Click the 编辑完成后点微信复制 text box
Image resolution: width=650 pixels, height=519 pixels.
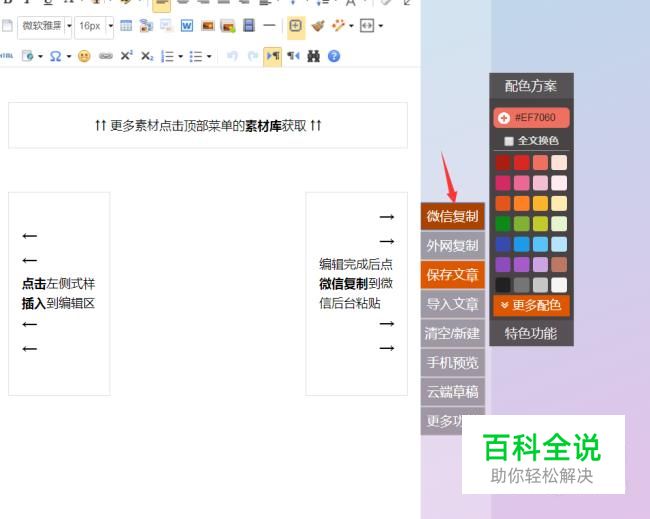pyautogui.click(x=357, y=293)
